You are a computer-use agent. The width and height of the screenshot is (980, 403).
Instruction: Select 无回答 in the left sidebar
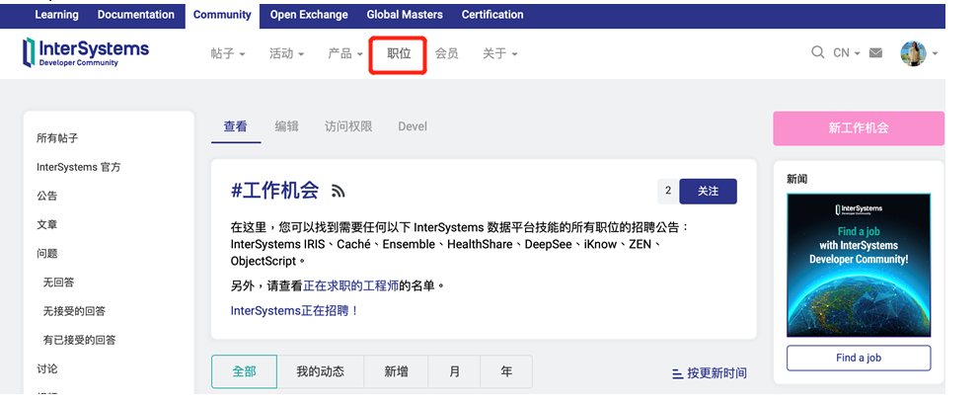[61, 282]
